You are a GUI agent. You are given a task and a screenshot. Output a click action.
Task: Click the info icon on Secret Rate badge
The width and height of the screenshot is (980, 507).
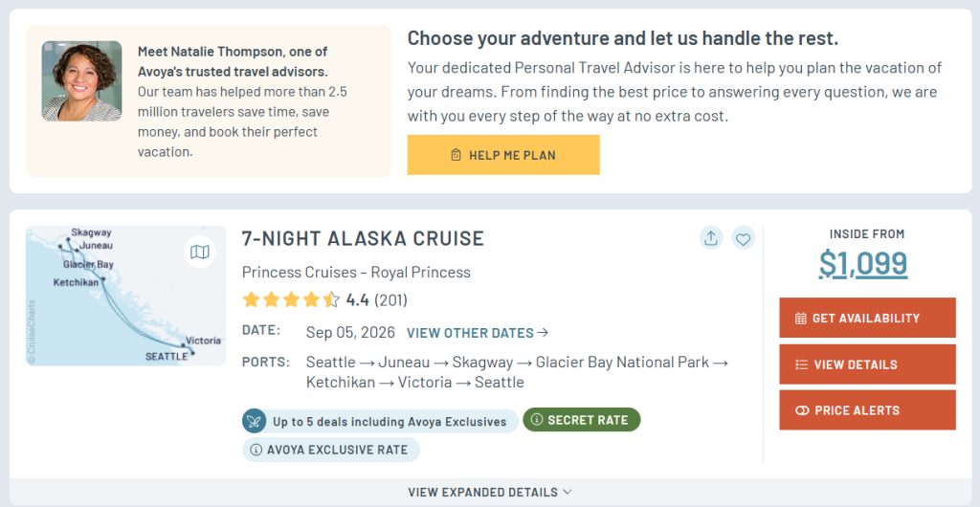click(x=537, y=420)
